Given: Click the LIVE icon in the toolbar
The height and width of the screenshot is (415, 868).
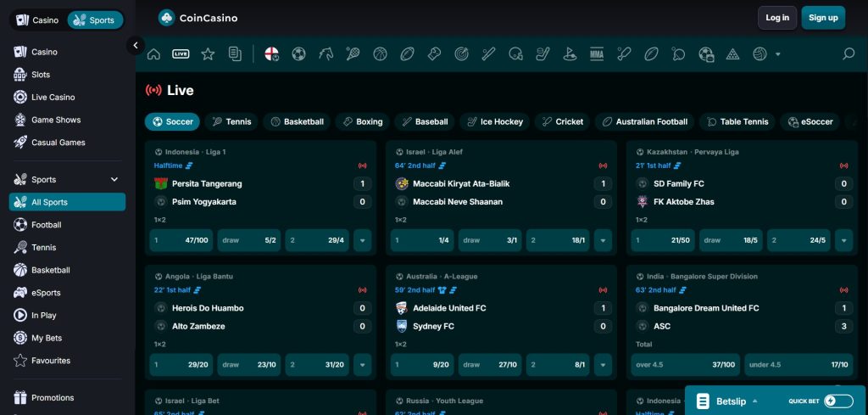Looking at the screenshot, I should coord(181,54).
